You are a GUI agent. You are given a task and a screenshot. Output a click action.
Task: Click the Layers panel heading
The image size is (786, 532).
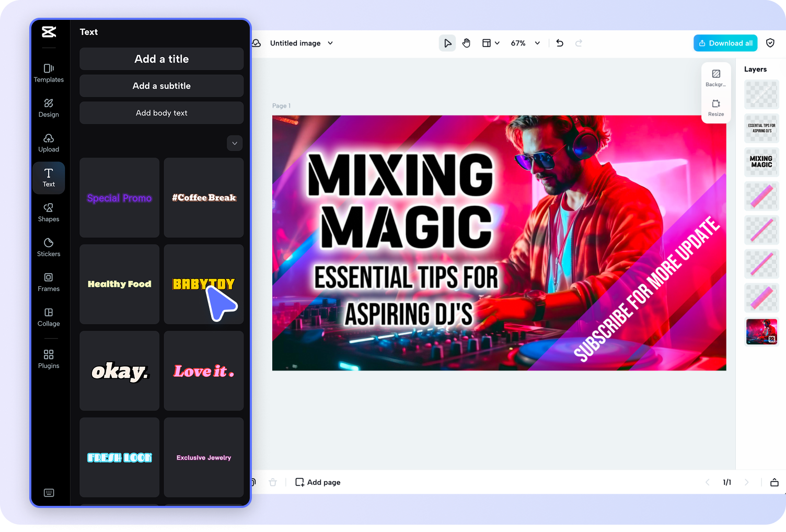coord(755,69)
